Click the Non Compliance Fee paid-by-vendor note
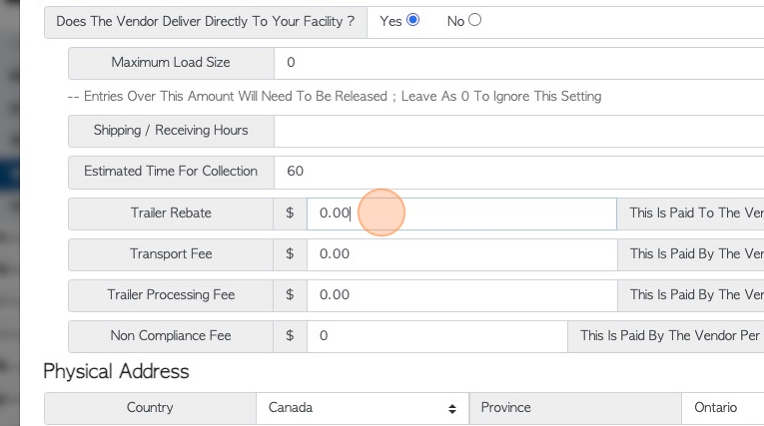This screenshot has width=764, height=426. (666, 336)
